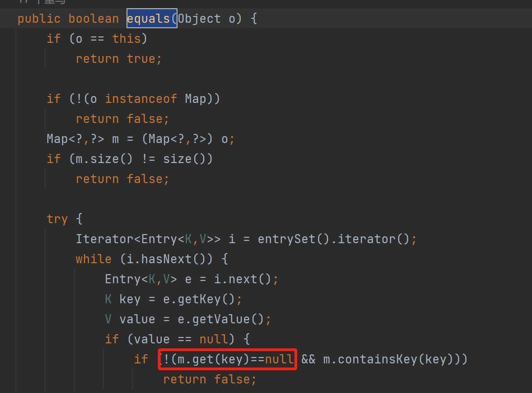This screenshot has height=393, width=532.
Task: Place cursor on the public keyword
Action: pyautogui.click(x=39, y=19)
